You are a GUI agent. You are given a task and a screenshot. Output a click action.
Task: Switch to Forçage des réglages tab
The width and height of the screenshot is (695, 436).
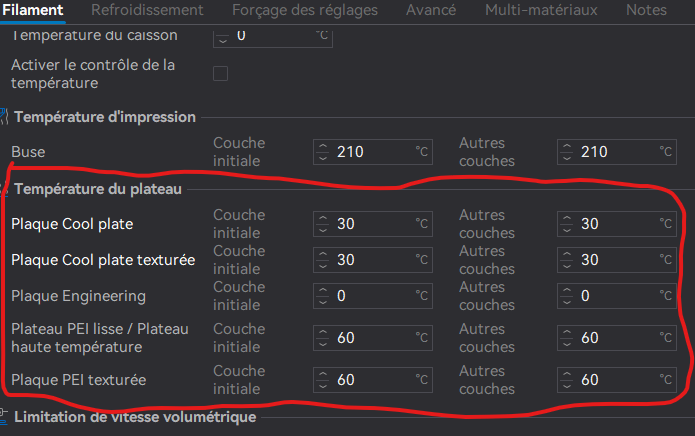(x=305, y=10)
